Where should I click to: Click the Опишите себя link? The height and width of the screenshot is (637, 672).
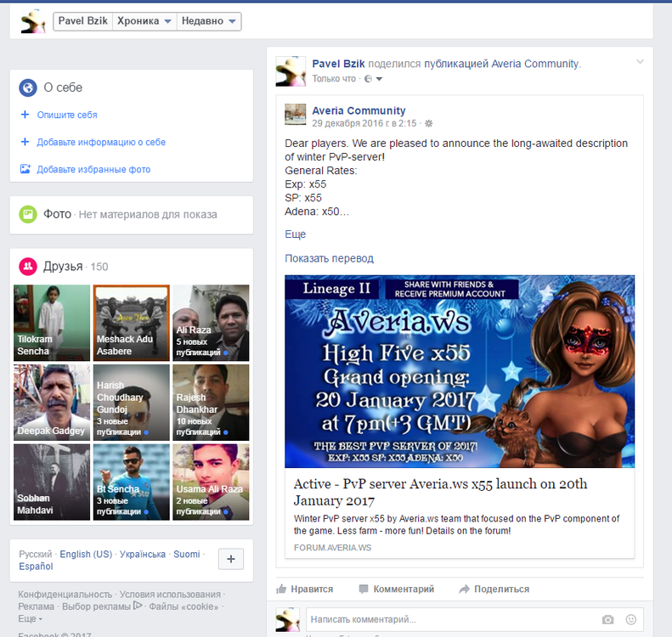coord(66,115)
